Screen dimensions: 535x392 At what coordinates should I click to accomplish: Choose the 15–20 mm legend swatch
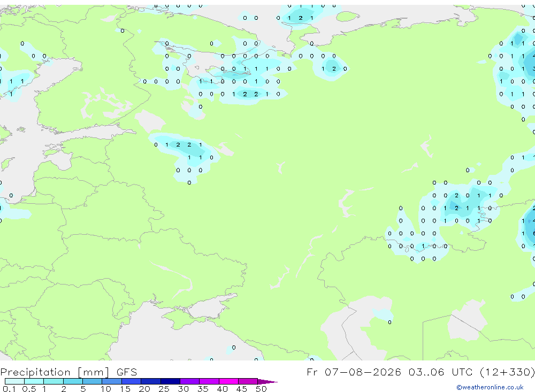[132, 381]
